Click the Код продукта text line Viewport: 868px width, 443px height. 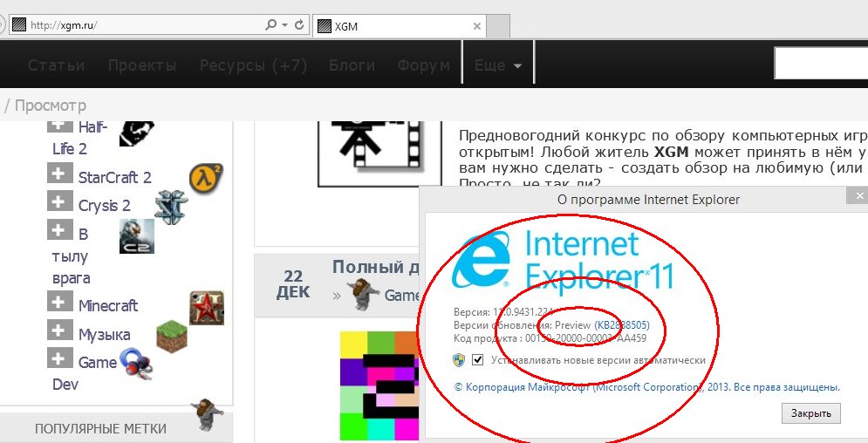(x=550, y=338)
